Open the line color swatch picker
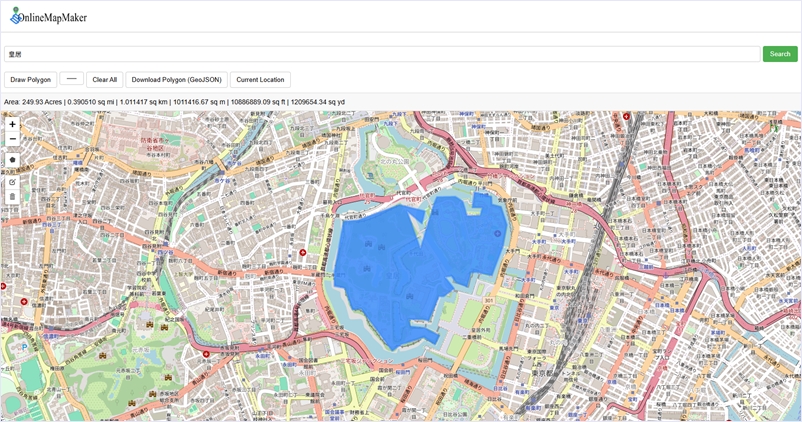Viewport: 802px width, 422px height. tap(71, 79)
